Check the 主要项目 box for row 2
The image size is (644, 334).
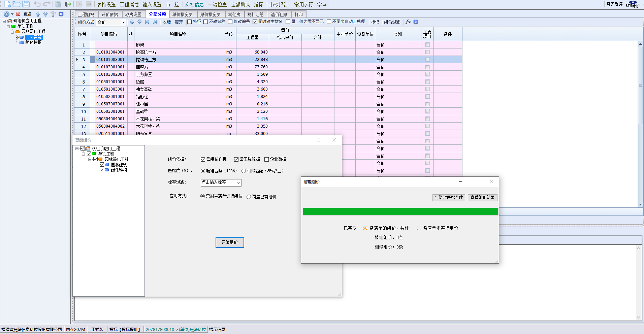[x=427, y=52]
